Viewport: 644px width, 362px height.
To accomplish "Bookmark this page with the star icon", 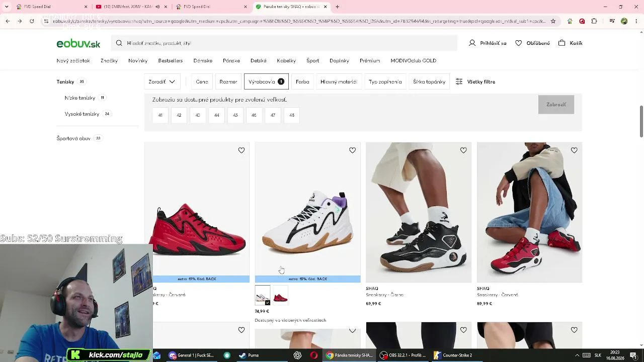I will (x=553, y=21).
